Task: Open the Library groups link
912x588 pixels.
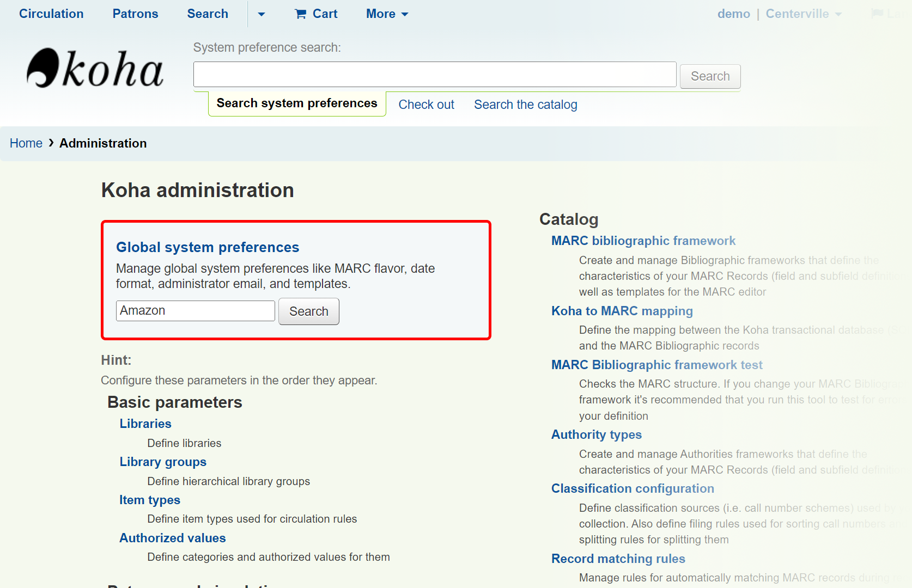Action: point(163,462)
